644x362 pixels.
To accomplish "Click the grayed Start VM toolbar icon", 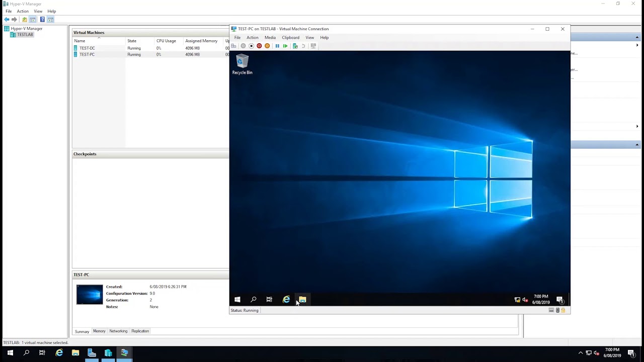I will pyautogui.click(x=243, y=46).
